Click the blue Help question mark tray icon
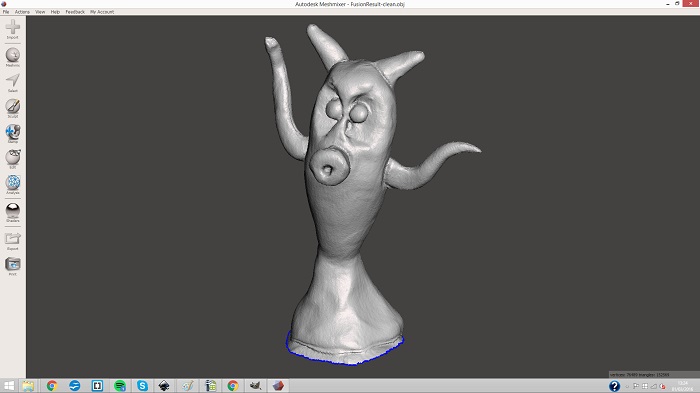The image size is (700, 393). pyautogui.click(x=614, y=385)
